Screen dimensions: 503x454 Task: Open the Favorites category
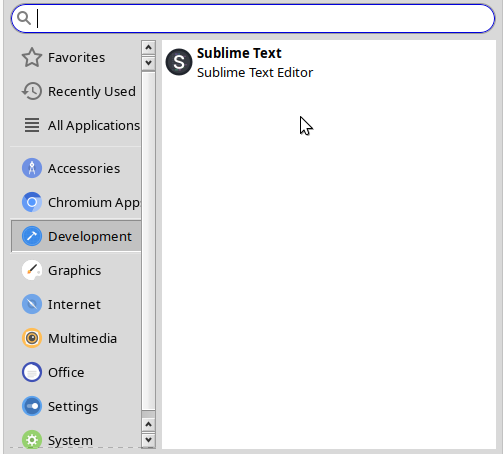pyautogui.click(x=76, y=57)
